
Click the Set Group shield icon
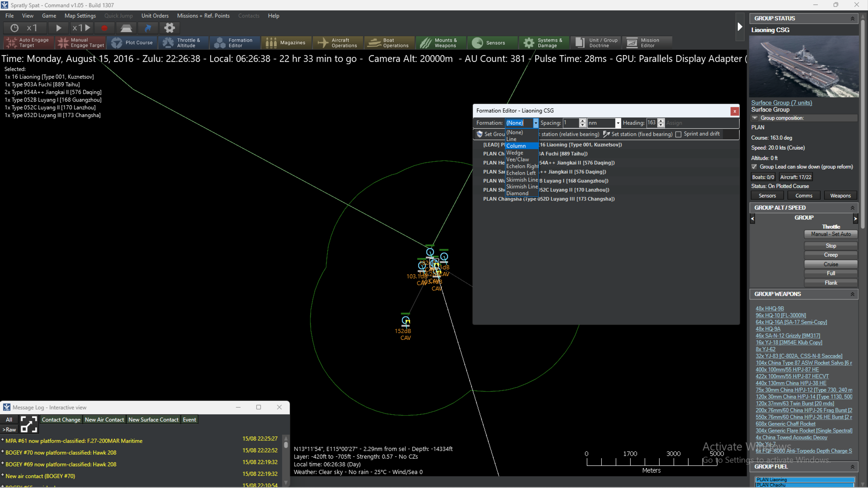coord(479,134)
